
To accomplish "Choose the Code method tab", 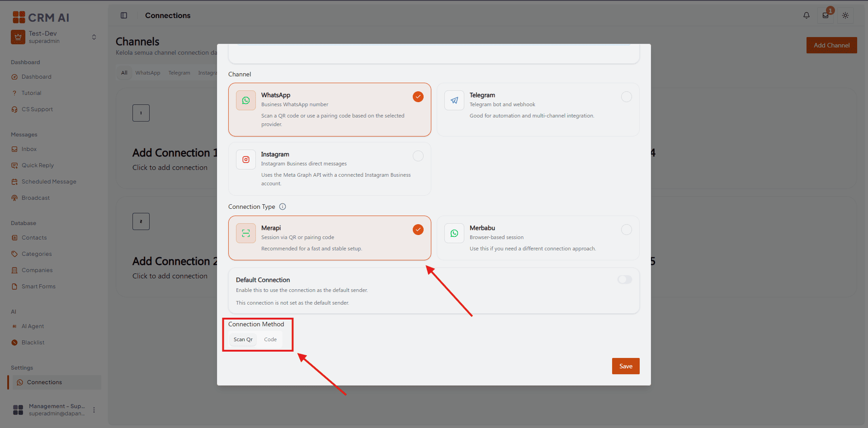I will [x=270, y=339].
